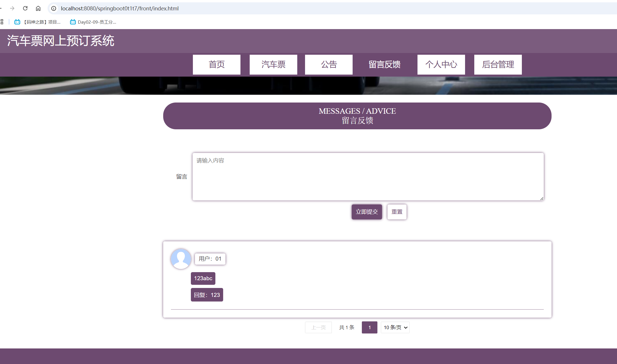Viewport: 617px width, 364px height.
Task: Open 个人中心 navigation tab
Action: [x=441, y=65]
